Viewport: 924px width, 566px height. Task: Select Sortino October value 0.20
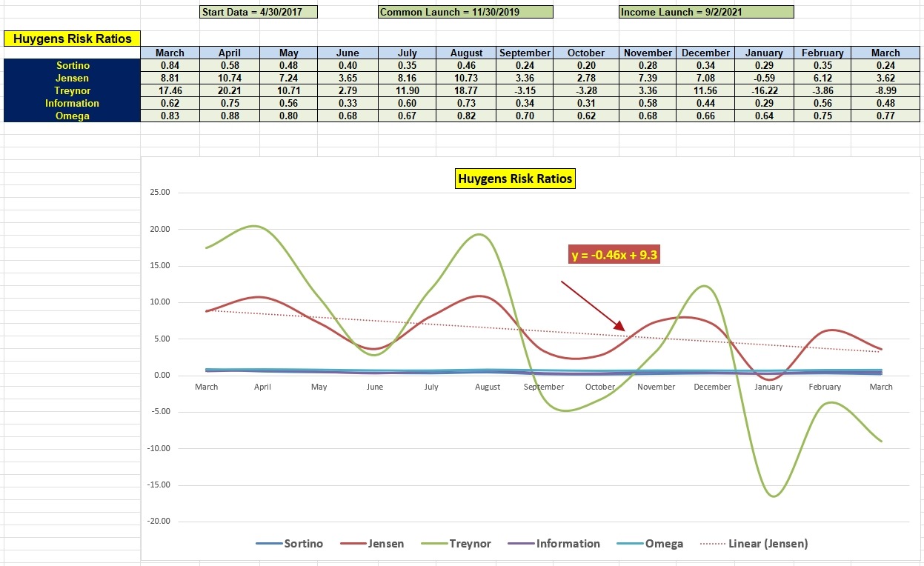click(586, 65)
